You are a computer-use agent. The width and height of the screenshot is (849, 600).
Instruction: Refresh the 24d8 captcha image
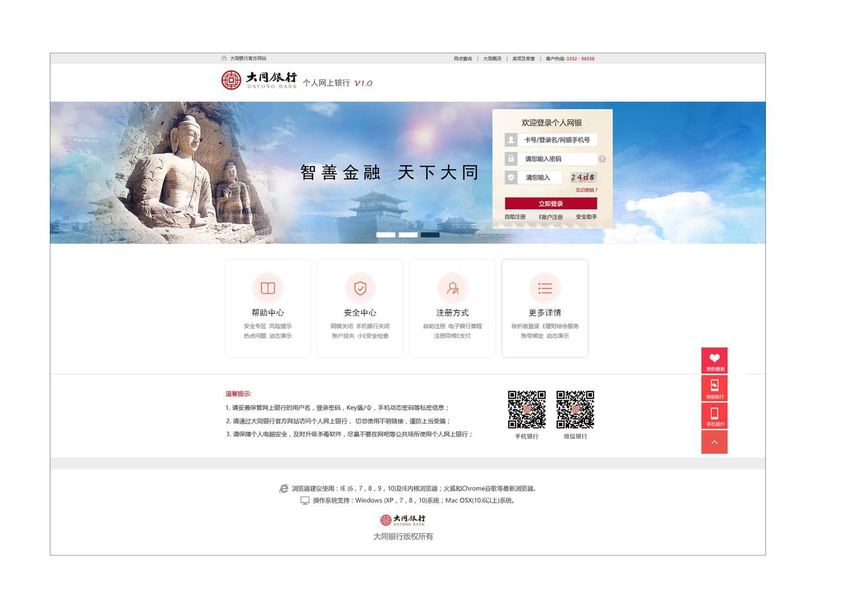[583, 177]
